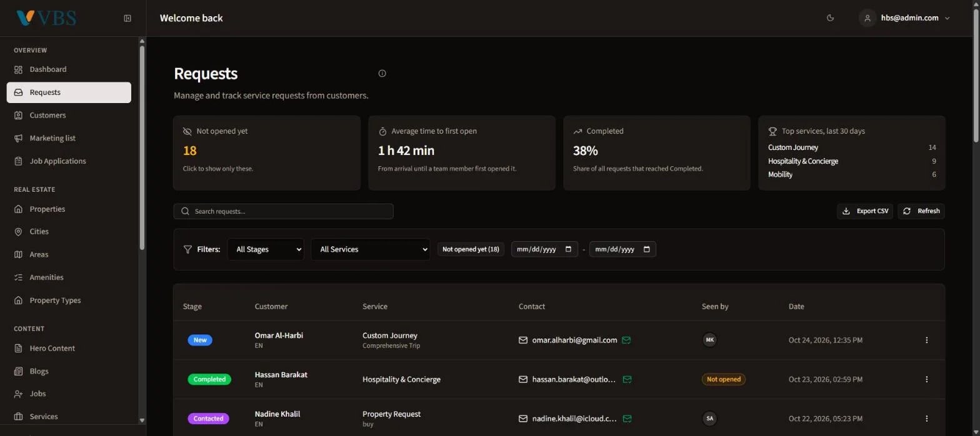Click the Date column header
This screenshot has width=980, height=436.
796,307
